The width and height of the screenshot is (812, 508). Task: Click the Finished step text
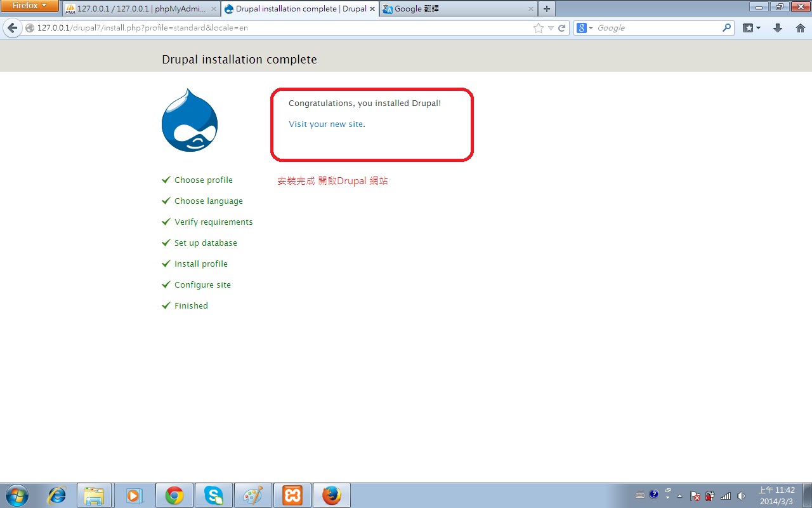pyautogui.click(x=191, y=305)
